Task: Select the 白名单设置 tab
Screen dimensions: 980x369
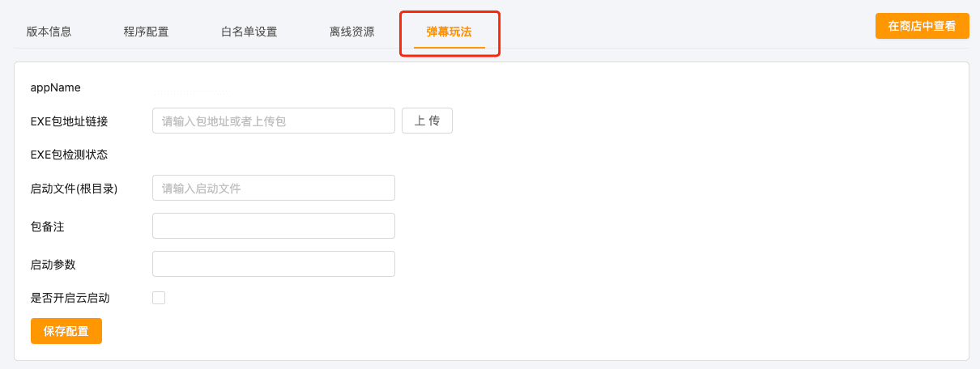Action: [249, 32]
